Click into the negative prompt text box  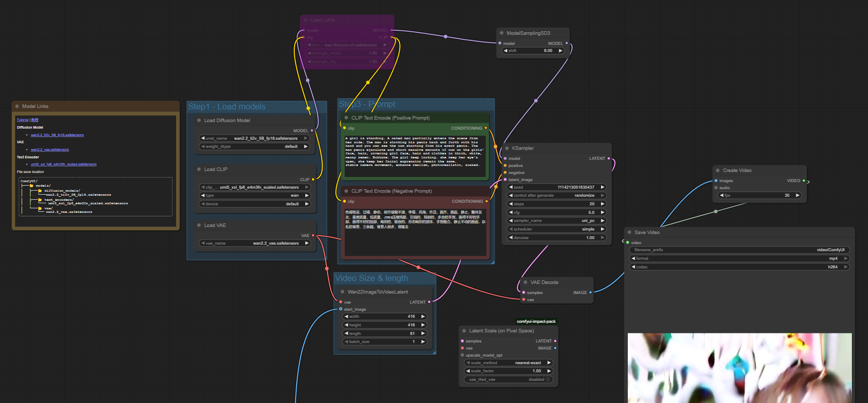pos(415,232)
